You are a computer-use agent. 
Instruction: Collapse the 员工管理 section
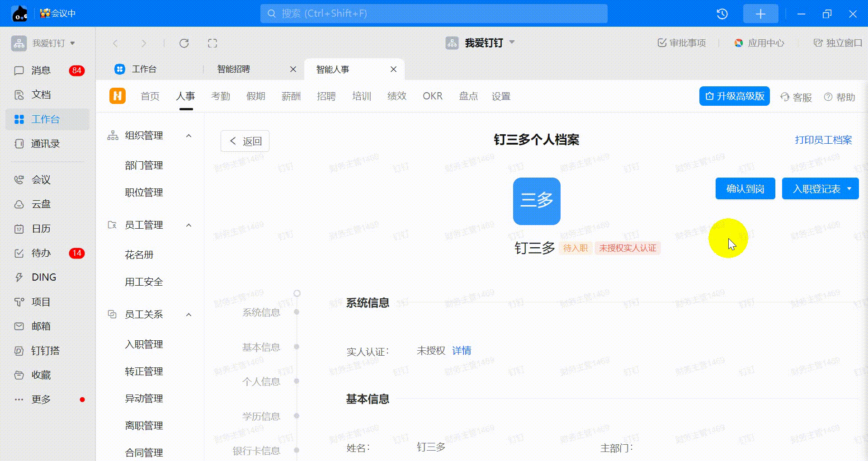(x=189, y=225)
